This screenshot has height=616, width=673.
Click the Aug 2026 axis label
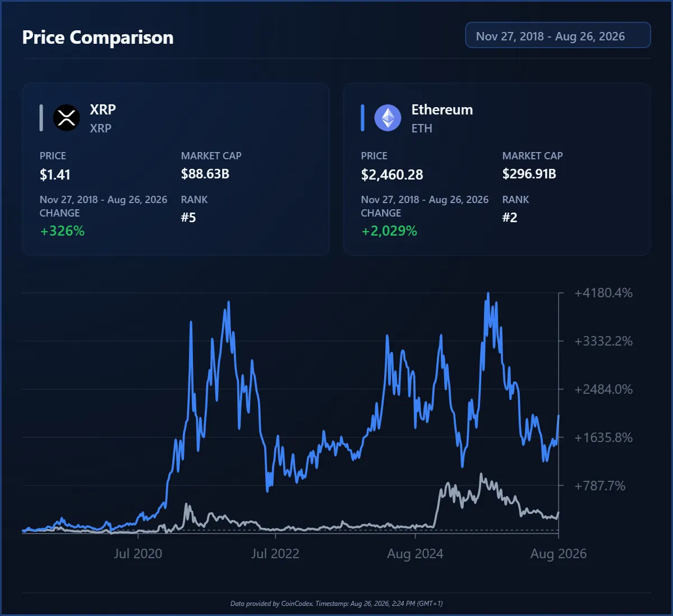pyautogui.click(x=559, y=554)
